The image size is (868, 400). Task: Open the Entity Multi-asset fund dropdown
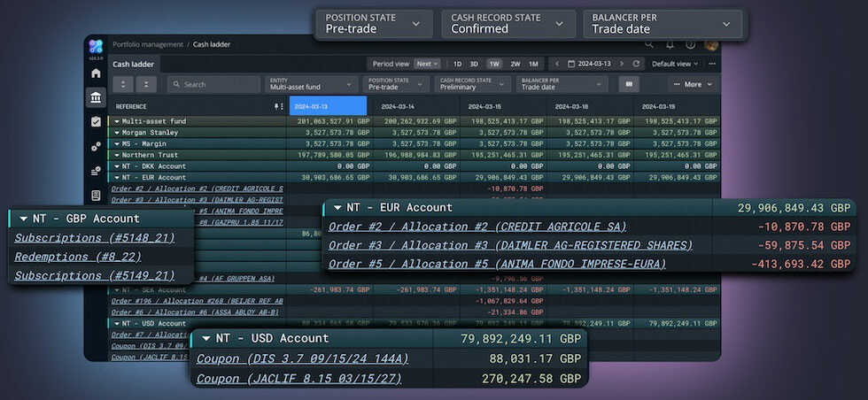click(311, 84)
